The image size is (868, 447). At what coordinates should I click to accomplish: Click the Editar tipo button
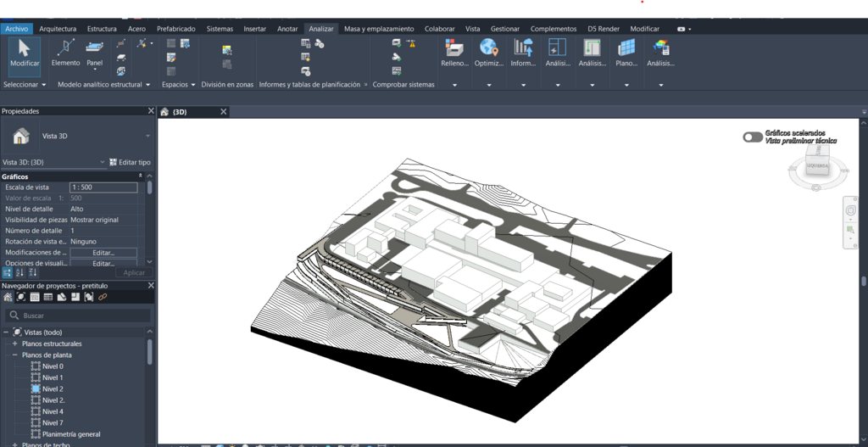pos(130,162)
